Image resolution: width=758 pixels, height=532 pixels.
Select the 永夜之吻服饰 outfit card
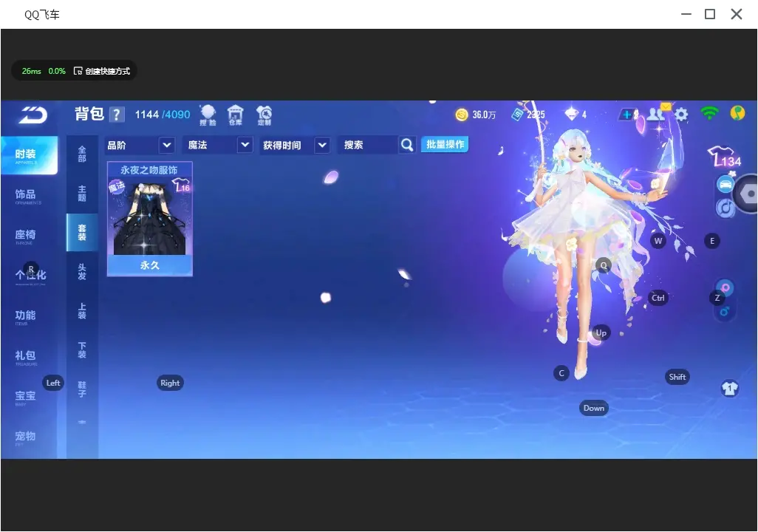pyautogui.click(x=150, y=219)
